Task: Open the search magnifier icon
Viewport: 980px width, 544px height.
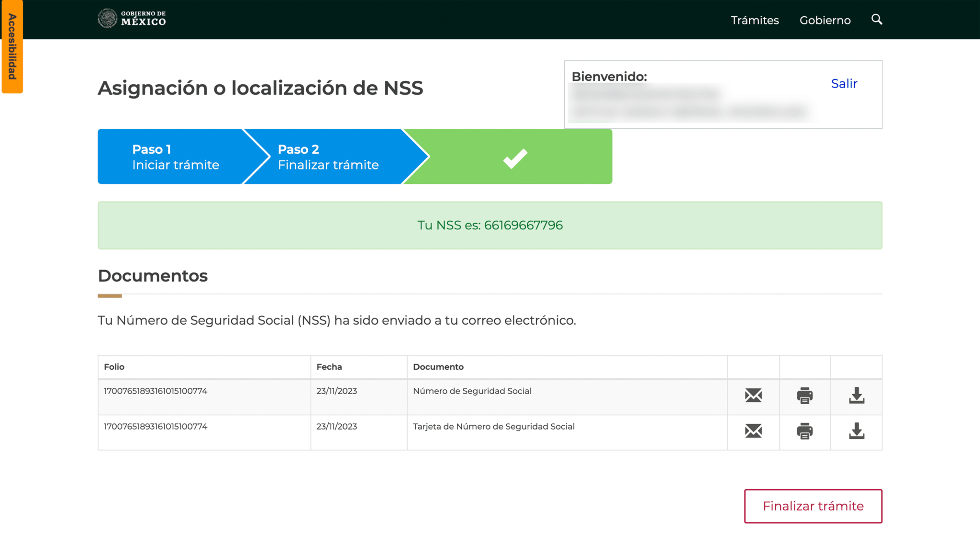Action: [x=877, y=20]
